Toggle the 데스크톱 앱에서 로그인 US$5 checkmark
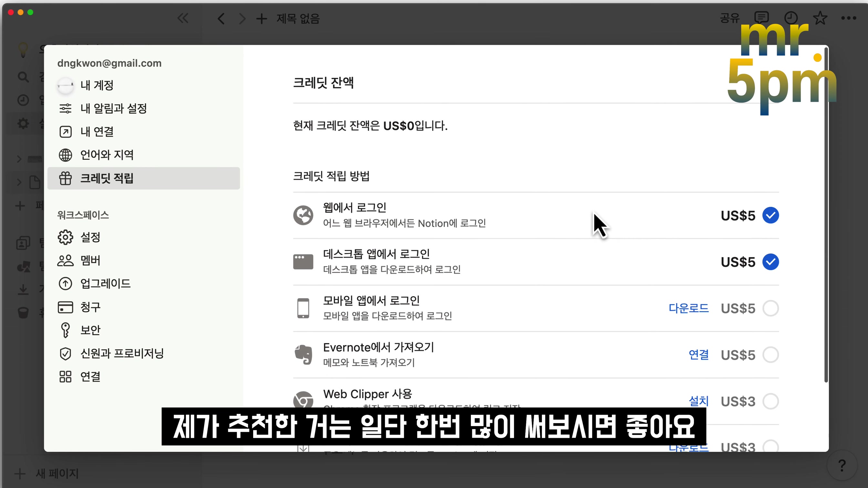This screenshot has width=868, height=488. 770,262
